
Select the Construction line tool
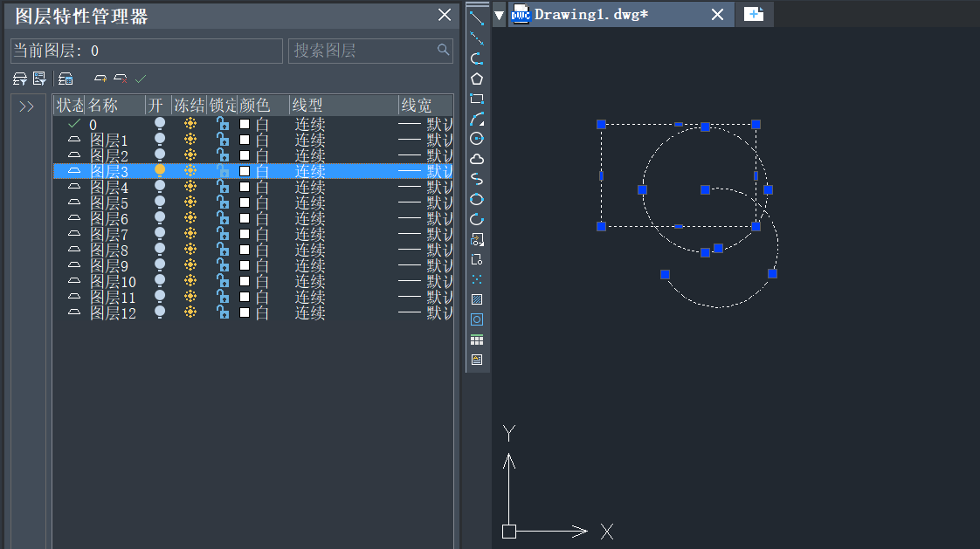(x=477, y=38)
